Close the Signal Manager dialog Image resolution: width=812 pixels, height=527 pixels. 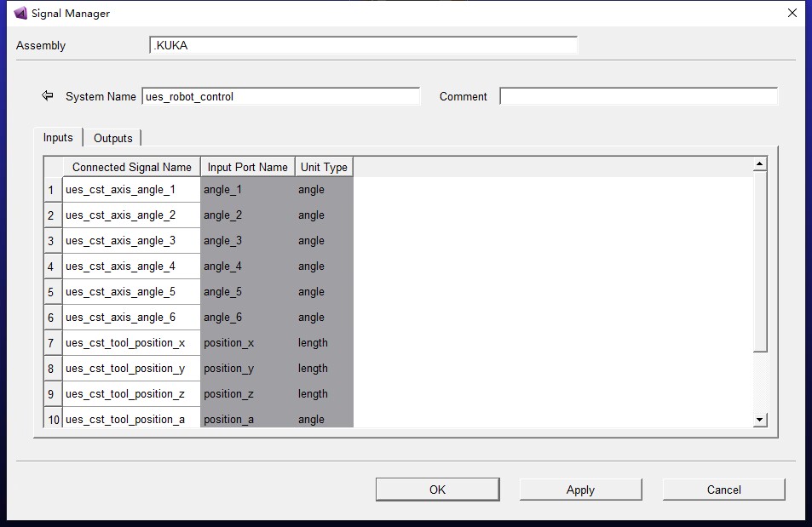[792, 14]
